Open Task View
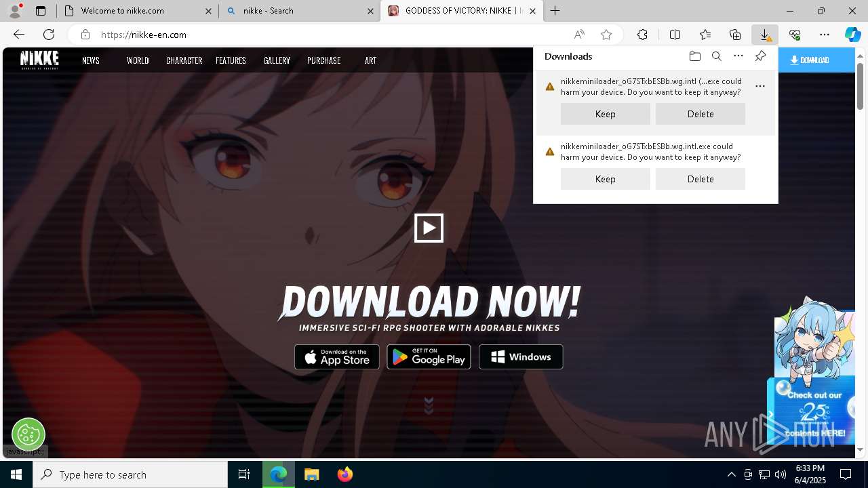 tap(244, 474)
